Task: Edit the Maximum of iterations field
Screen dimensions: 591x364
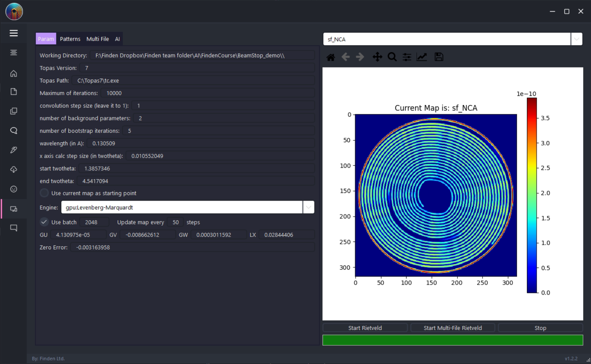Action: (208, 93)
